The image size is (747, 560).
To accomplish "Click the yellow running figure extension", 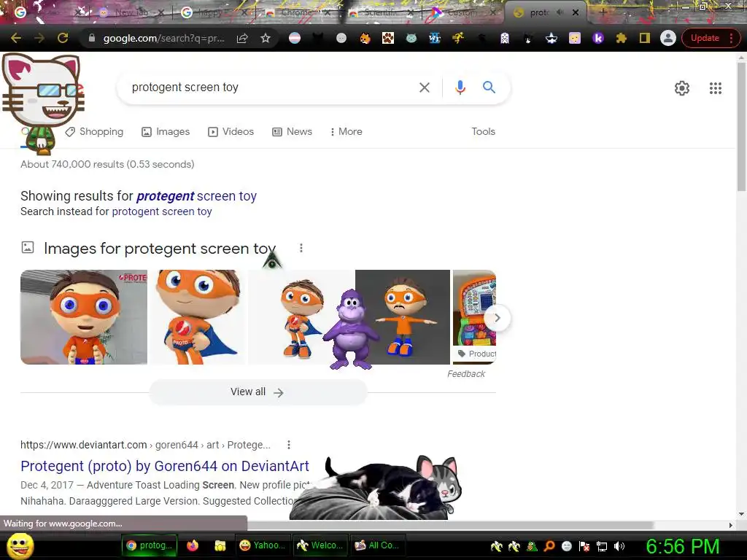I will (458, 38).
